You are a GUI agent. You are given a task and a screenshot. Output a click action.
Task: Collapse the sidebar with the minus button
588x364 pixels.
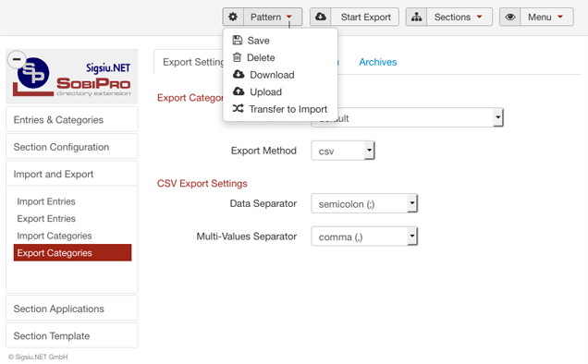(x=17, y=59)
